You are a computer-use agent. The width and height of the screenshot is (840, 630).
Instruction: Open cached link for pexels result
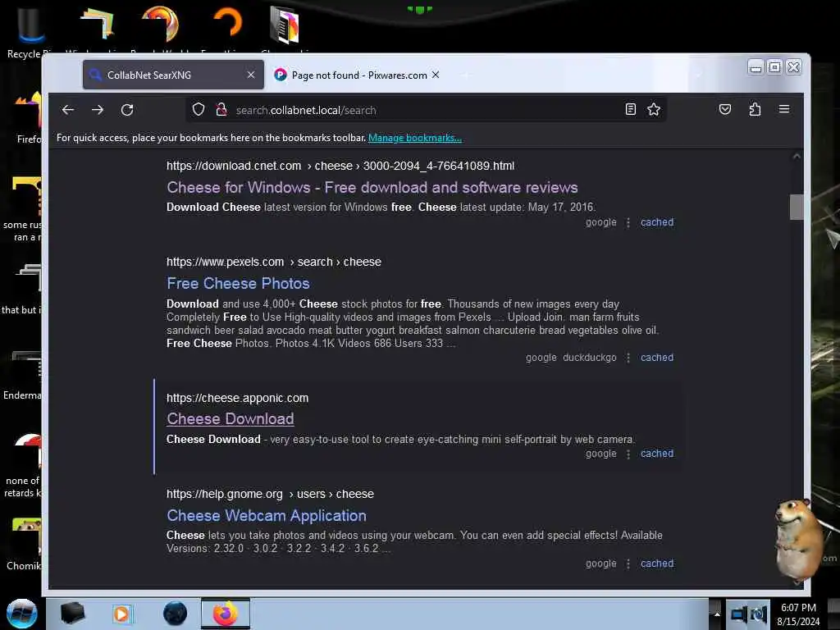657,358
